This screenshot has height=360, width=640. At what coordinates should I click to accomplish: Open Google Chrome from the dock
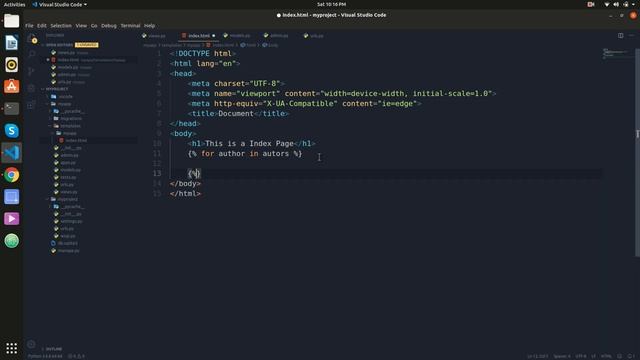[11, 175]
